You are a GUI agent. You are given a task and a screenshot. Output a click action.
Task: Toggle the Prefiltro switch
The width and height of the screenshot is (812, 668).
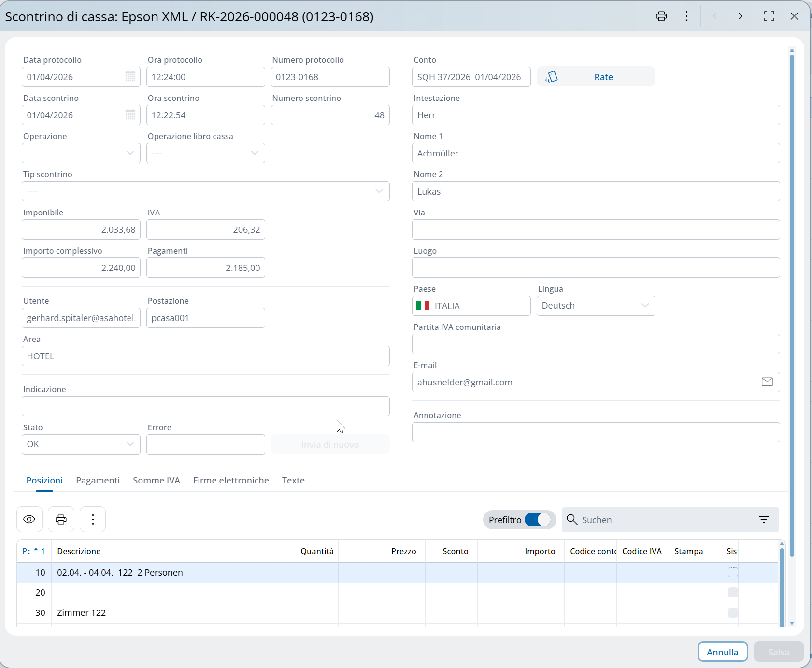point(537,520)
